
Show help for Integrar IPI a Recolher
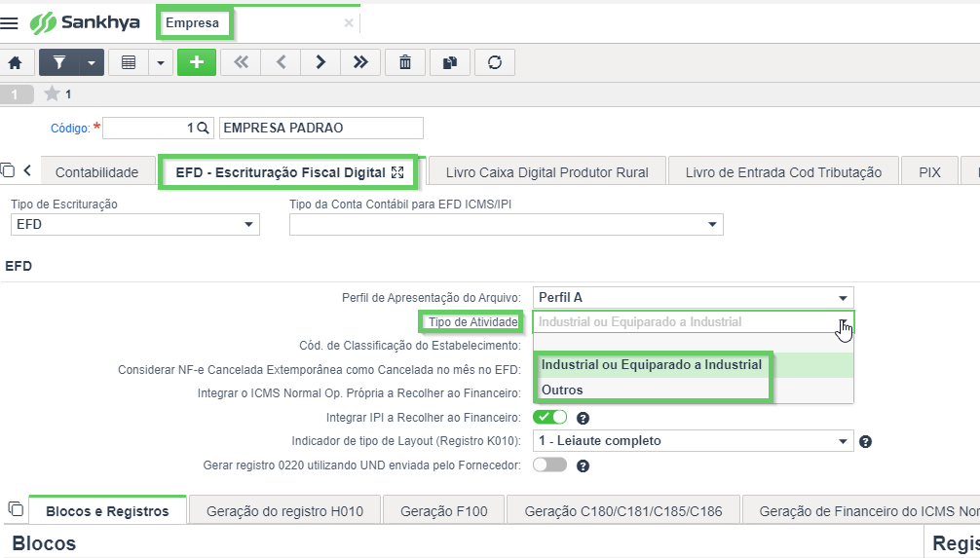click(x=583, y=418)
